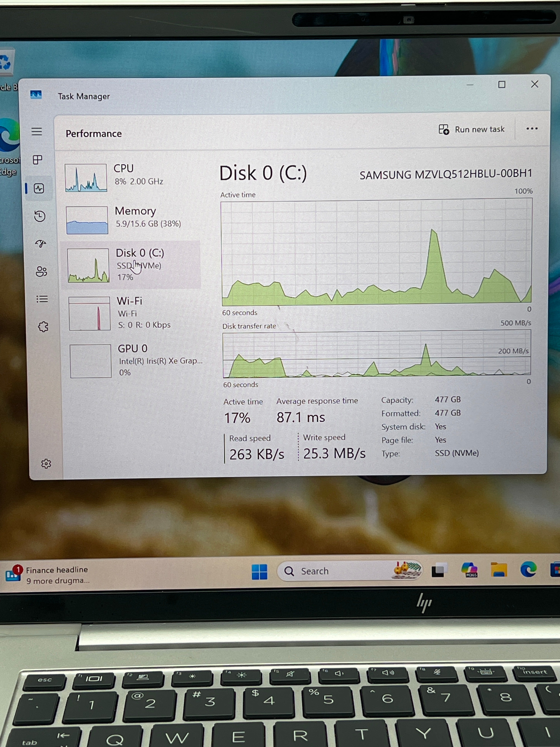Click the 17% active time value
560x747 pixels.
point(237,418)
